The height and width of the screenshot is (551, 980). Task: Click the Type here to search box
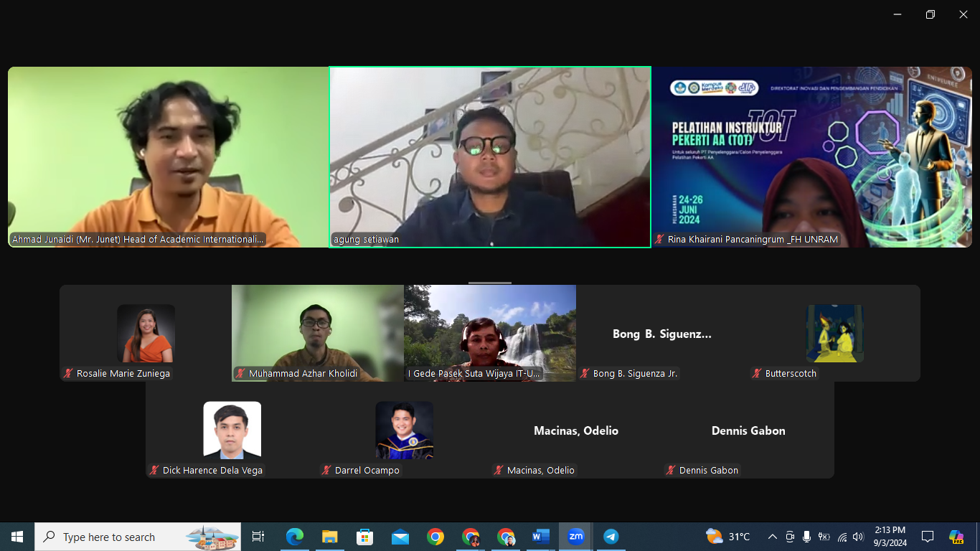[138, 537]
